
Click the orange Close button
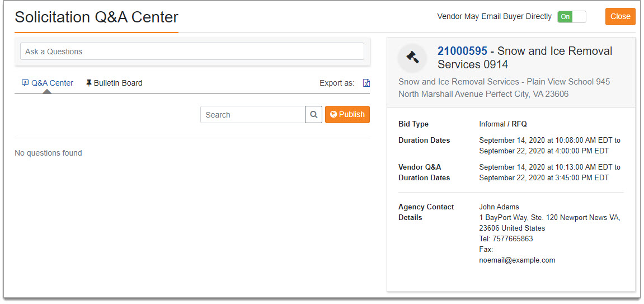click(620, 17)
